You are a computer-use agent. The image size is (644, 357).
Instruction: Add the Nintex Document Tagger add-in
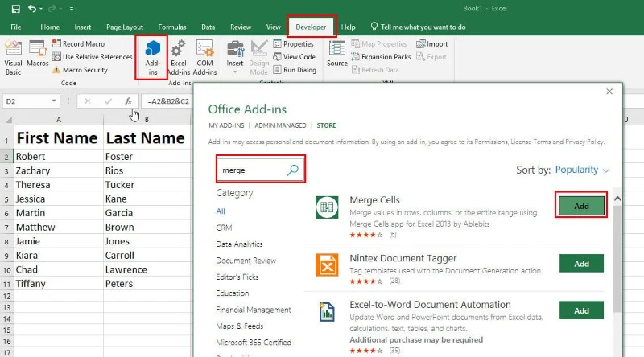580,264
